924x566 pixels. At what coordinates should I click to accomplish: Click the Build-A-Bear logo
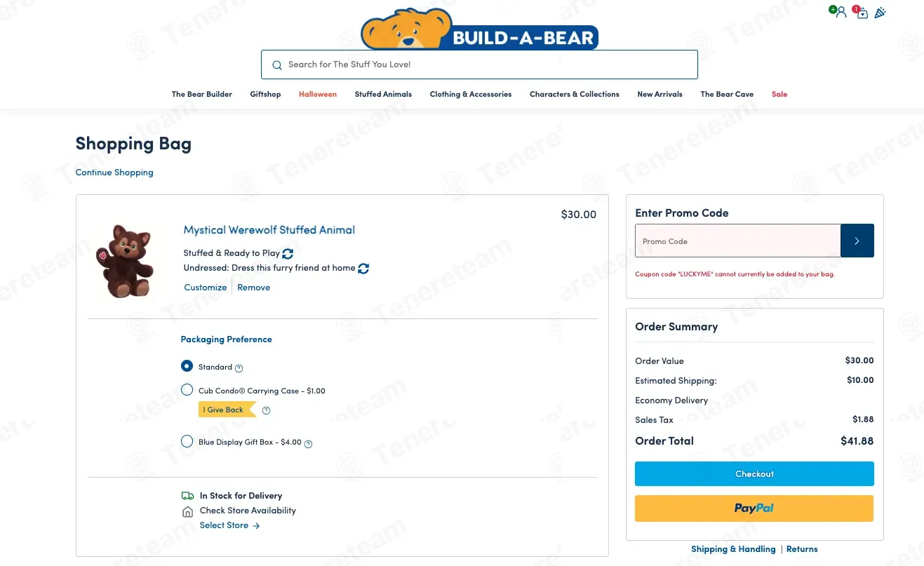[479, 29]
